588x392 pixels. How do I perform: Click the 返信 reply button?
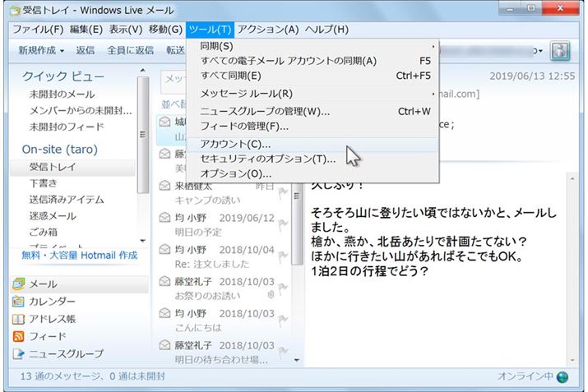(86, 50)
